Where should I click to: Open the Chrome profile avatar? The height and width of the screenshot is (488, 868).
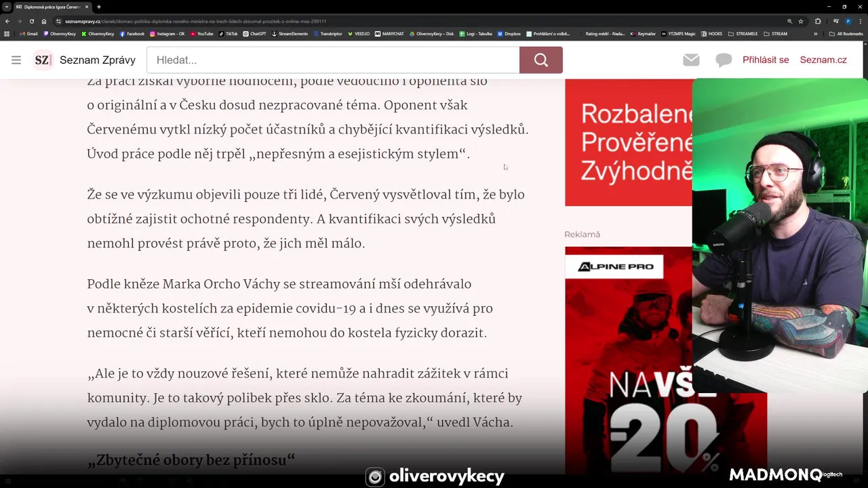(x=848, y=21)
